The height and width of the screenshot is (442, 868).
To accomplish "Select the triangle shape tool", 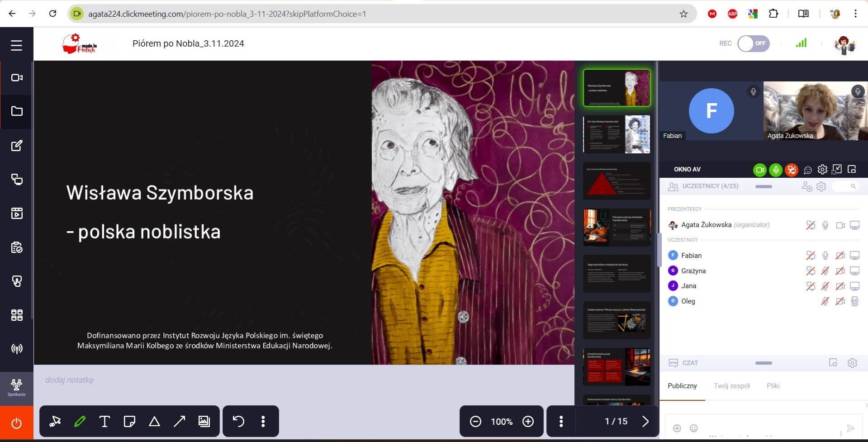I will (154, 422).
